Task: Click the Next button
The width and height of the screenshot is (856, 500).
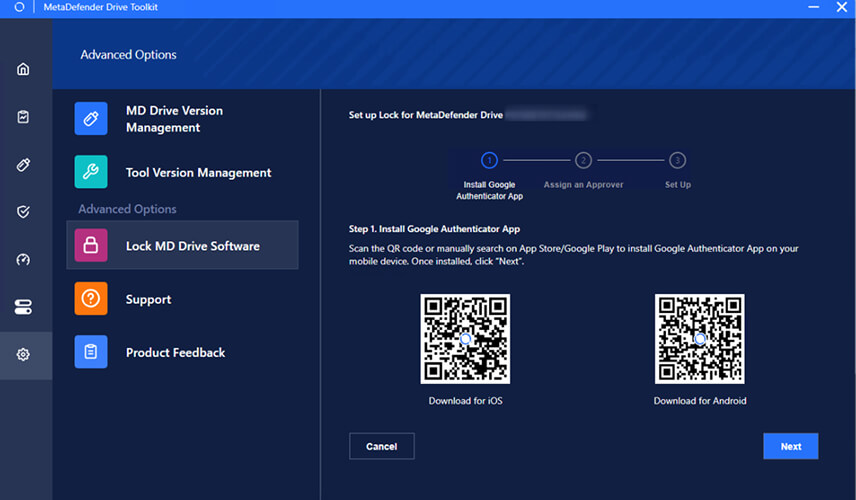Action: (790, 447)
